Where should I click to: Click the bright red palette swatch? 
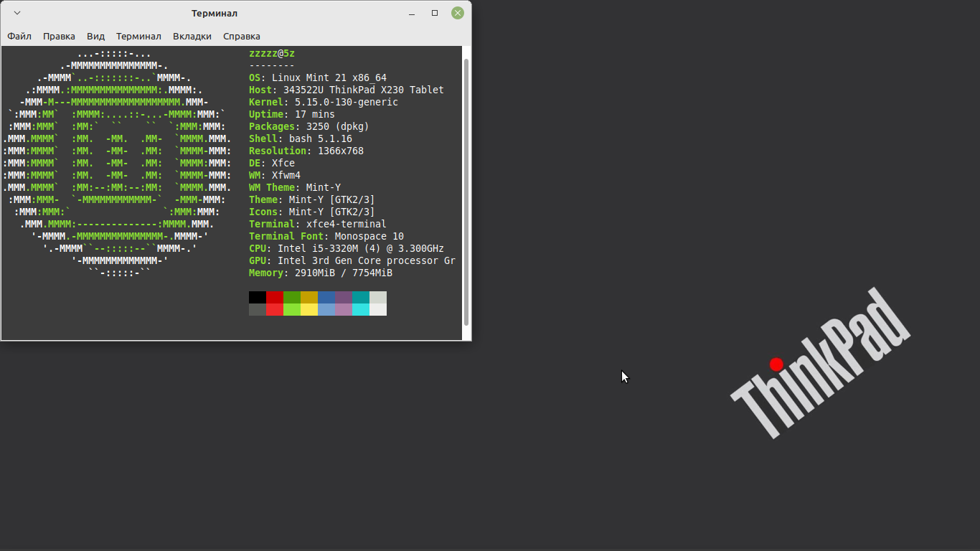pos(275,309)
